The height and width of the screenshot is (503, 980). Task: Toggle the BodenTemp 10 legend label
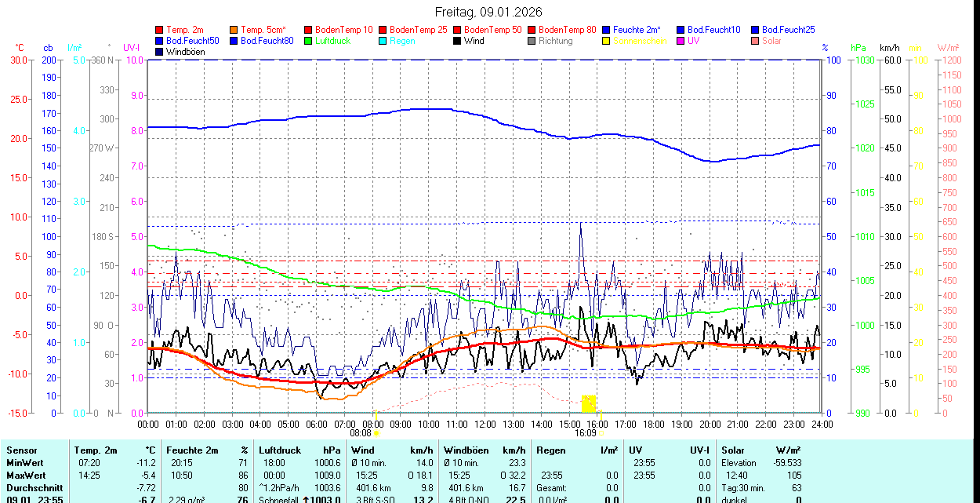(343, 30)
